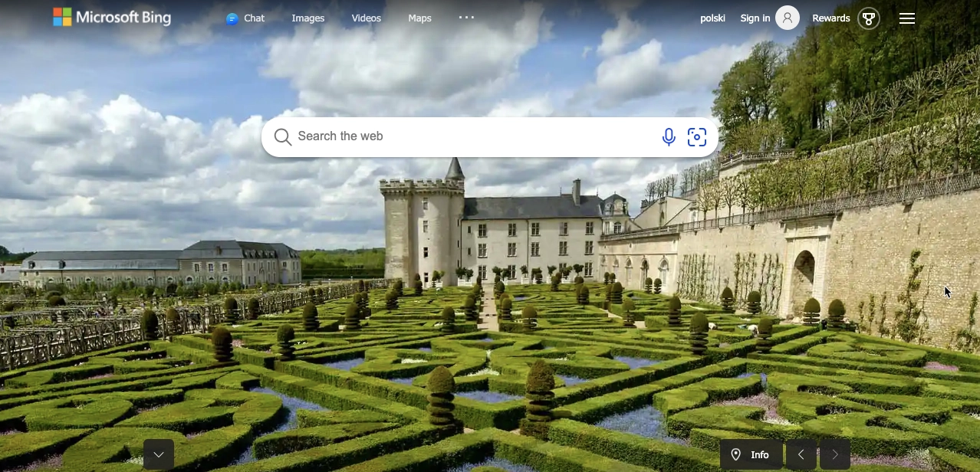Start voice search with microphone icon
The height and width of the screenshot is (472, 980).
click(669, 137)
